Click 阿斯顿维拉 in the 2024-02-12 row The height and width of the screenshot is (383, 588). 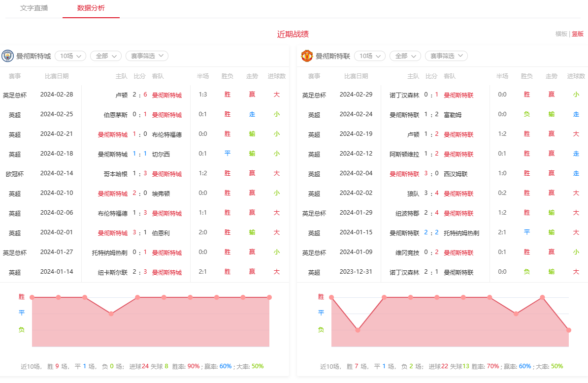pyautogui.click(x=404, y=154)
